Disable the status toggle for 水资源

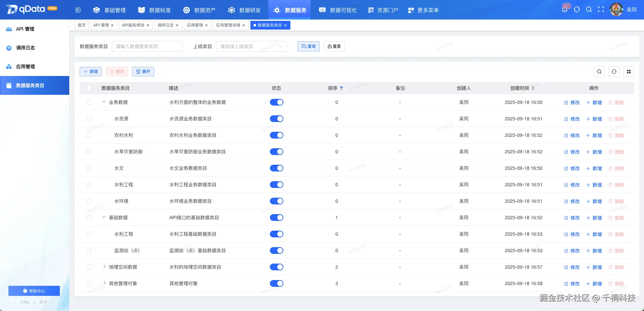[277, 118]
